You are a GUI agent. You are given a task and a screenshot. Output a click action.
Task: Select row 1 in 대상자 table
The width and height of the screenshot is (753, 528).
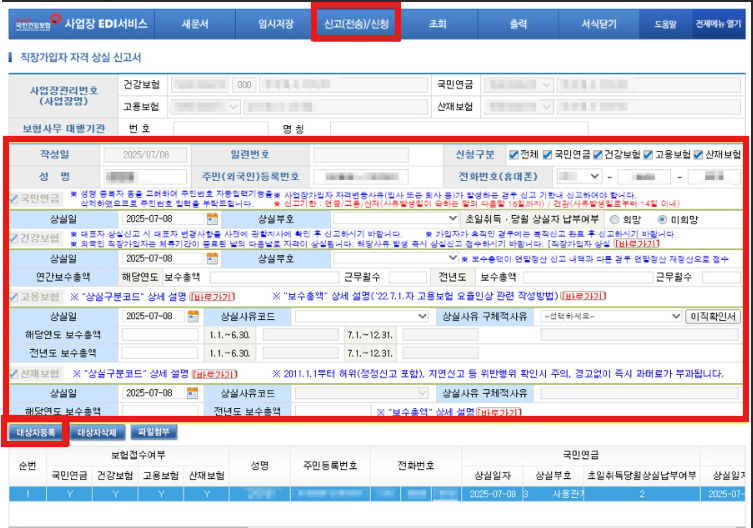pyautogui.click(x=377, y=494)
